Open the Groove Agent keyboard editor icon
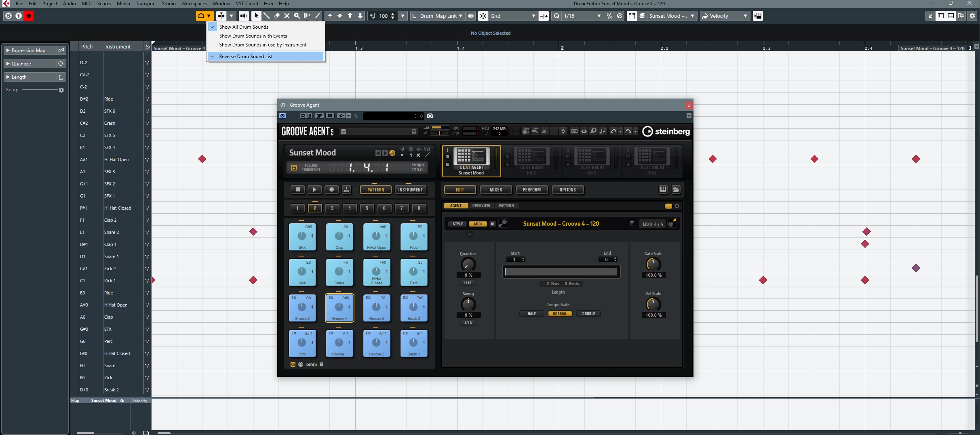 663,189
